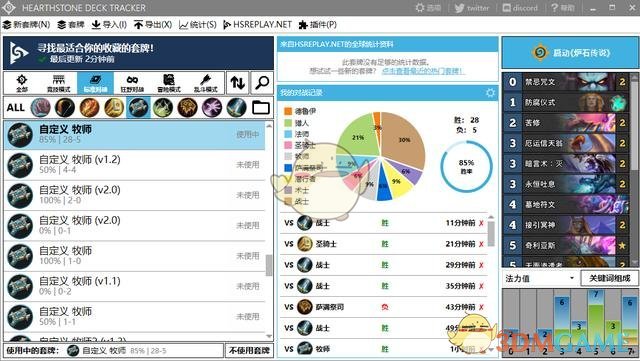The image size is (640, 361).
Task: Toggle the Warrior sword class filter icon
Action: coord(236,108)
